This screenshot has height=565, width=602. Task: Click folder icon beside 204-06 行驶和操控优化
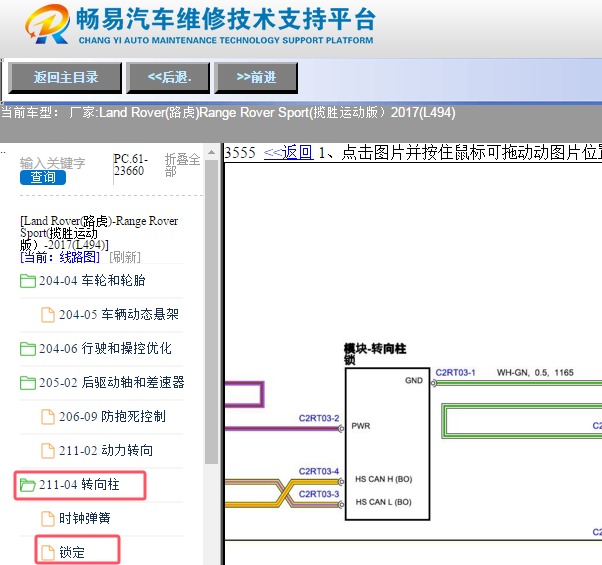[28, 349]
